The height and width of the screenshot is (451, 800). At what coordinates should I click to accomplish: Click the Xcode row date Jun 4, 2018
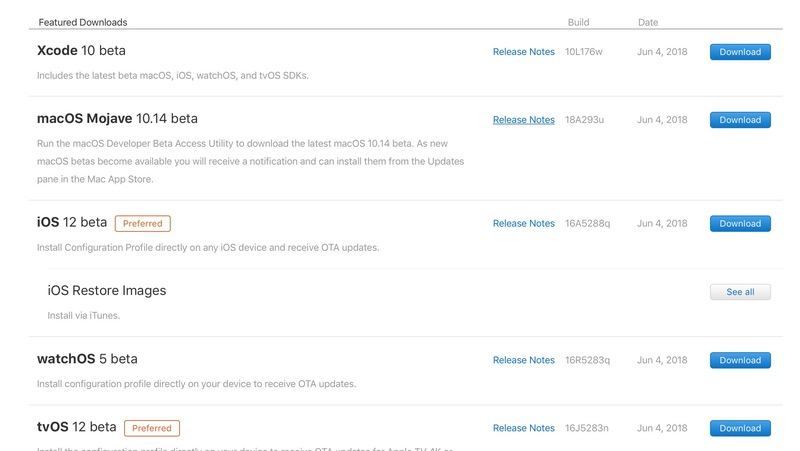tap(662, 52)
